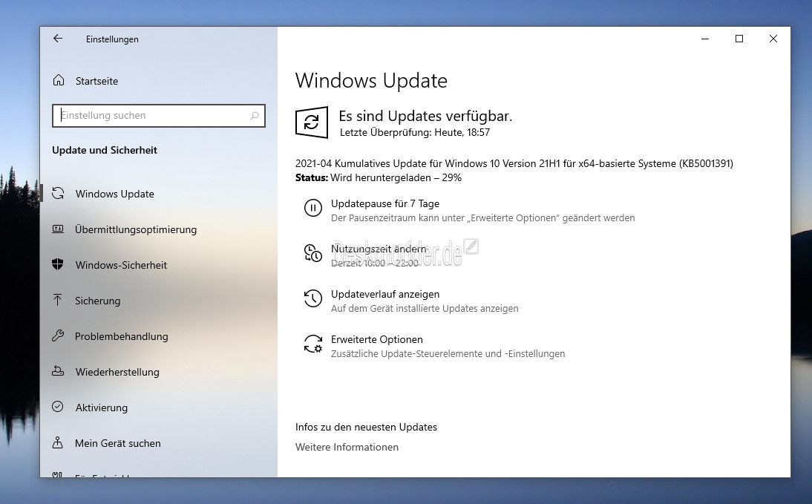Click 'Update und Sicherheit' heading
812x504 pixels.
105,150
